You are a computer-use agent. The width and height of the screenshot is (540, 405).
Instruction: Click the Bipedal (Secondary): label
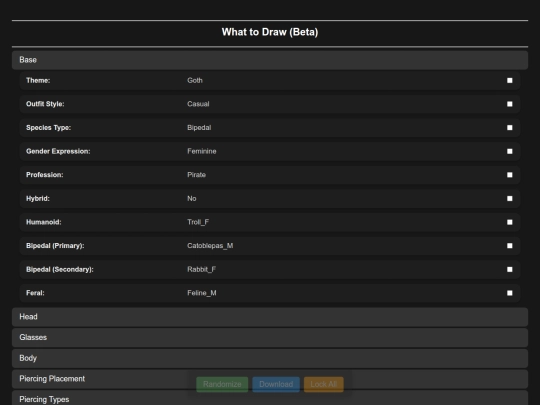tap(60, 269)
